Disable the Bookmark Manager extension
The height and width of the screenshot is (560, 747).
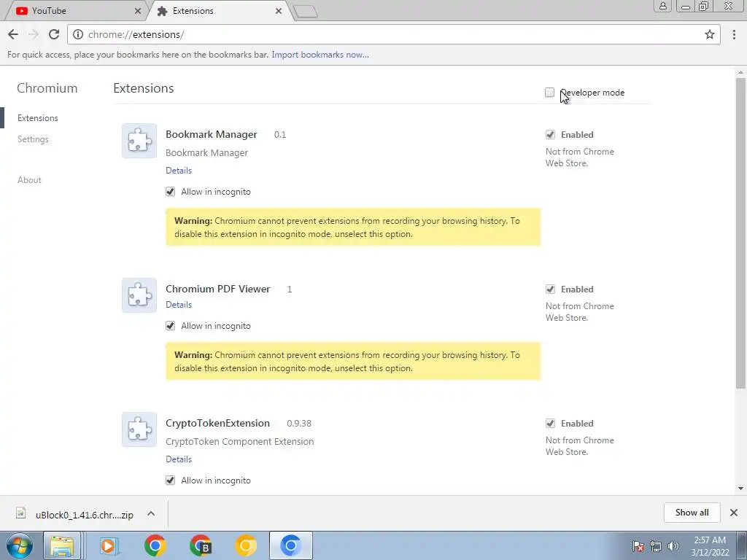550,135
